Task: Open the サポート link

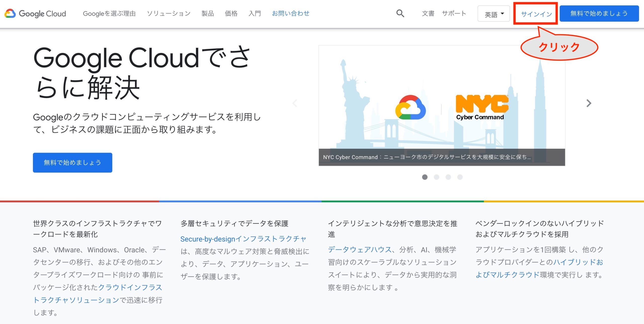Action: (x=454, y=14)
